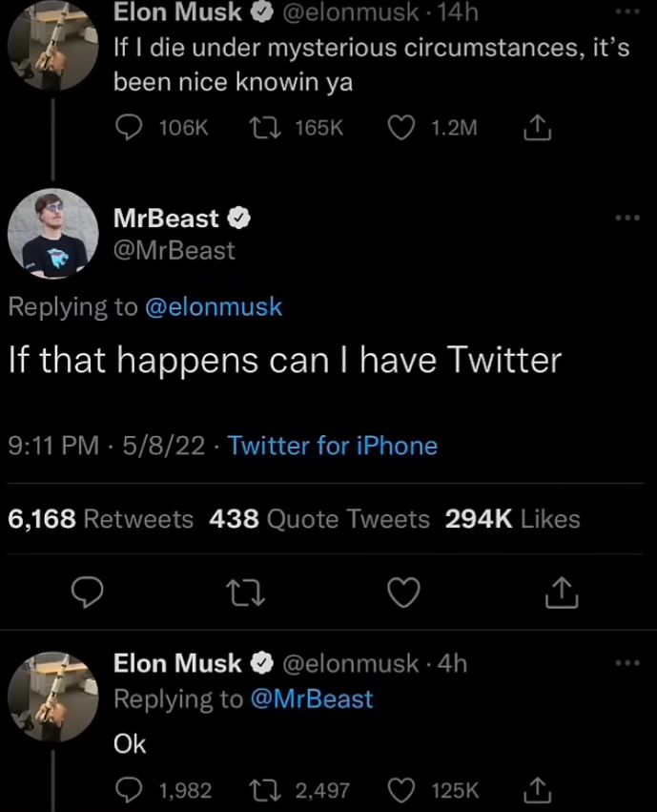Like MrBeast's tweet

[x=404, y=593]
